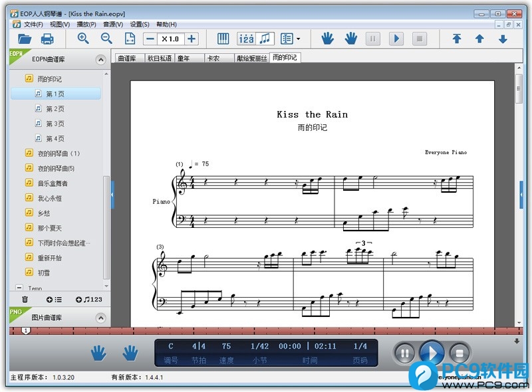Select 夜的钢琴曲 (1) score

tap(59, 153)
